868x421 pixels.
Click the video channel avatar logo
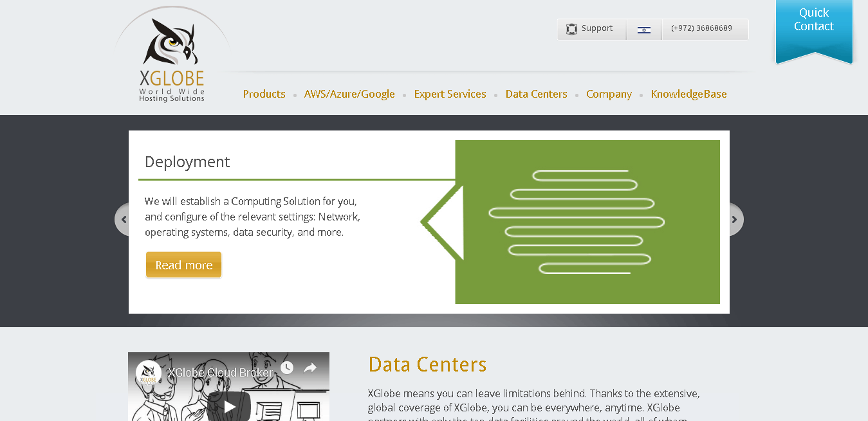(149, 373)
